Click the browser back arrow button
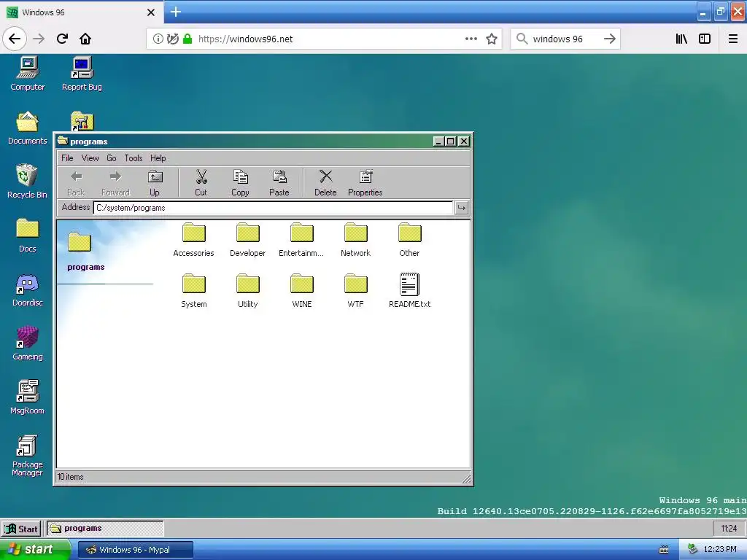The height and width of the screenshot is (560, 747). [15, 39]
